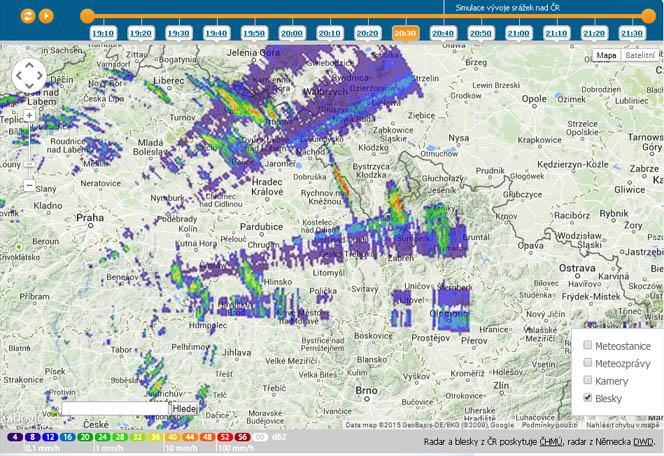The width and height of the screenshot is (664, 456).
Task: Click the 8 dBZ legend swatch
Action: tap(33, 437)
